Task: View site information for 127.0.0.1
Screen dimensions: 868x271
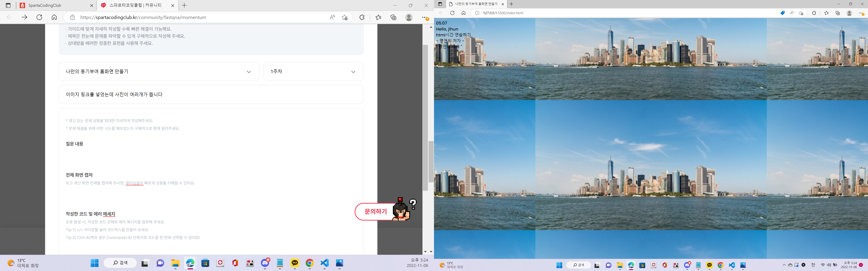Action: coord(477,13)
